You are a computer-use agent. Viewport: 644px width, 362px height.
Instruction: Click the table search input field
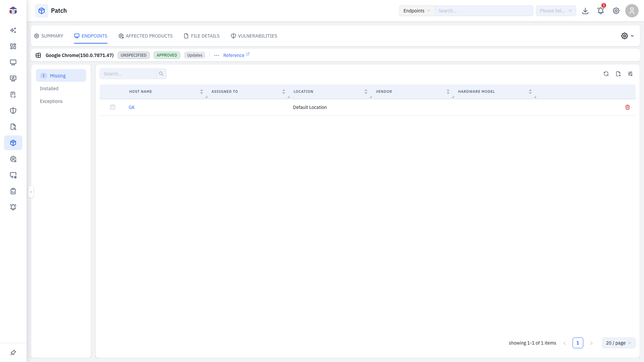click(x=128, y=74)
